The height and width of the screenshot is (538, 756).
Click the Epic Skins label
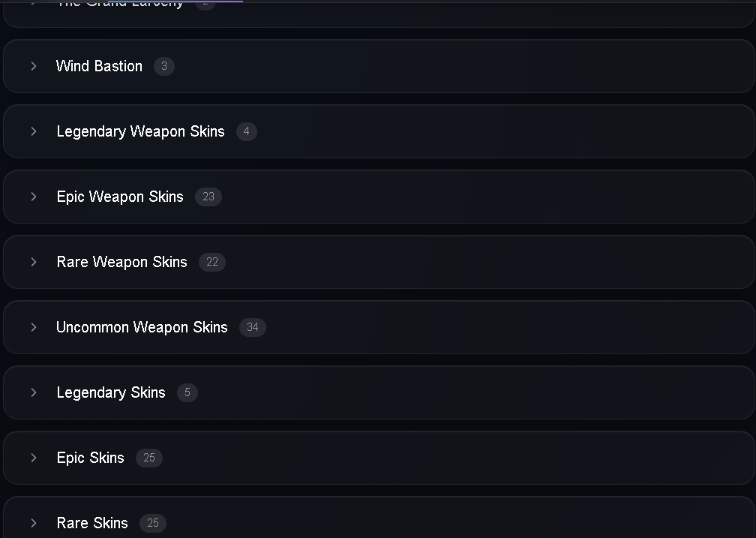click(91, 458)
